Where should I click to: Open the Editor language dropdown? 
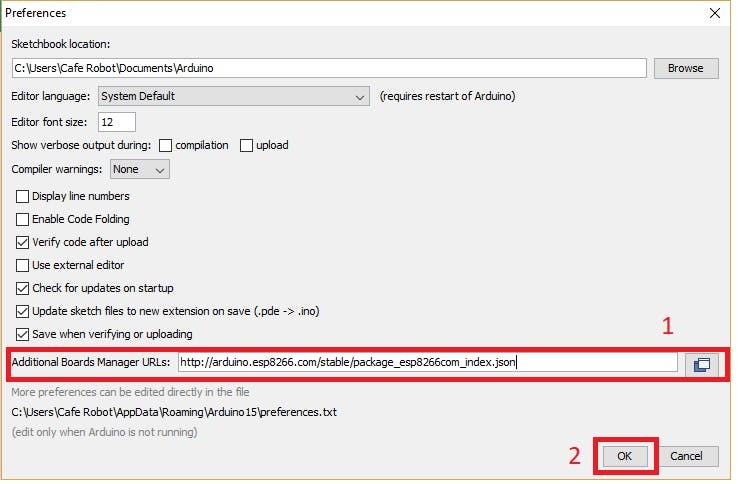click(233, 96)
